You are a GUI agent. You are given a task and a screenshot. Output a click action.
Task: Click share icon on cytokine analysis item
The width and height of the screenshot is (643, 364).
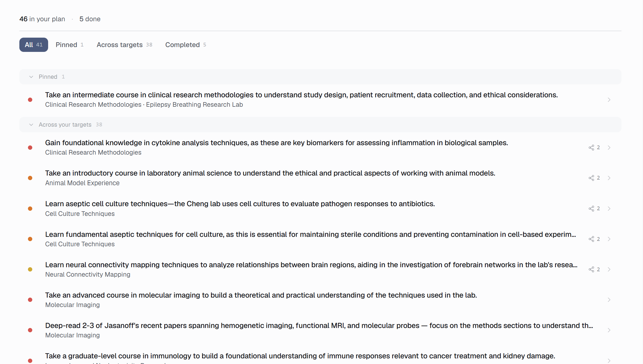pyautogui.click(x=591, y=148)
